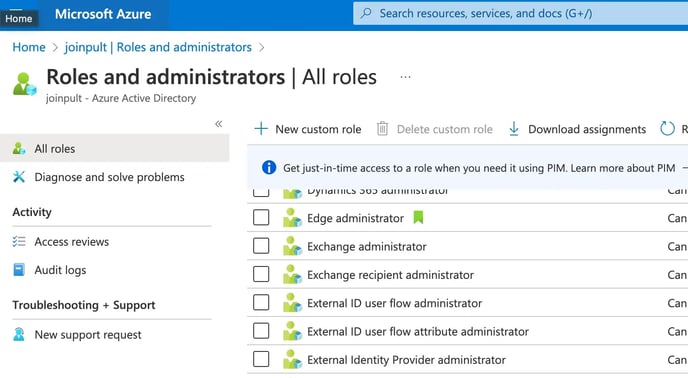Go to Home breadcrumb link
Image resolution: width=688 pixels, height=378 pixels.
(29, 47)
